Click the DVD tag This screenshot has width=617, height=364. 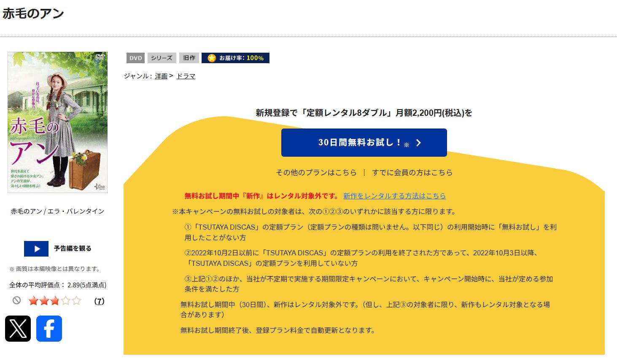[x=135, y=58]
